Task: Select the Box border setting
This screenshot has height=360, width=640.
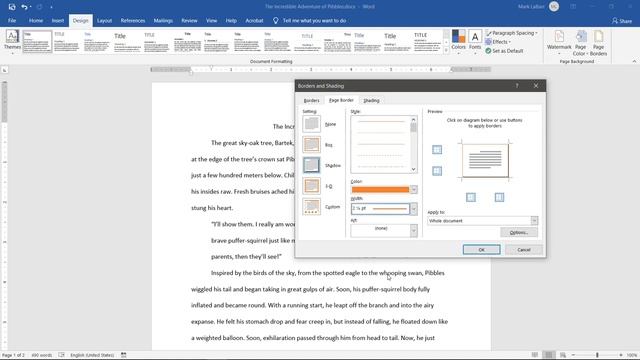Action: [311, 144]
